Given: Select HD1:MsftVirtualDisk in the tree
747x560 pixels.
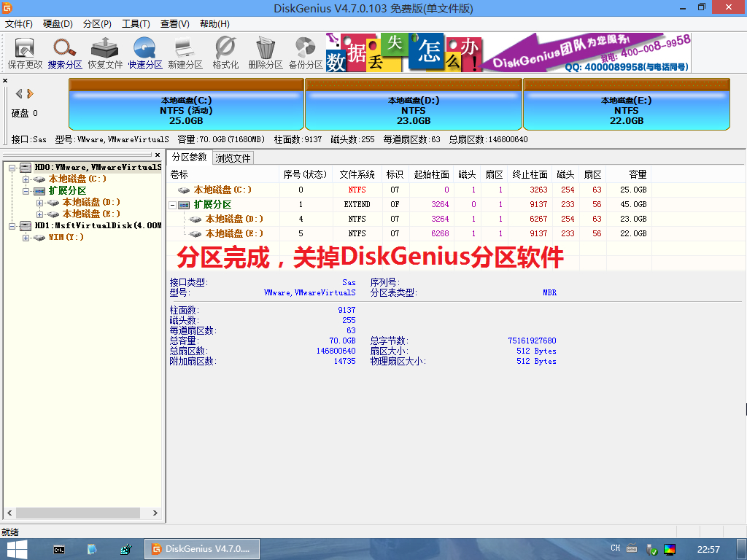Looking at the screenshot, I should (x=98, y=225).
